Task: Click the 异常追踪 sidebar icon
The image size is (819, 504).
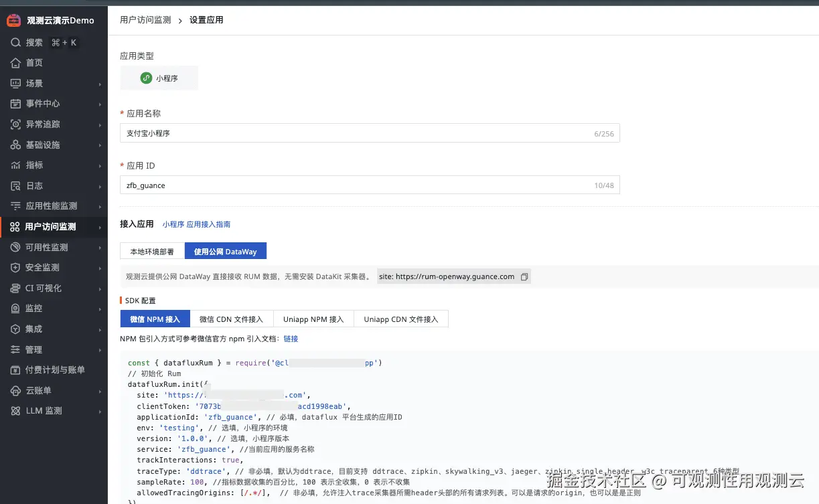Action: coord(15,124)
